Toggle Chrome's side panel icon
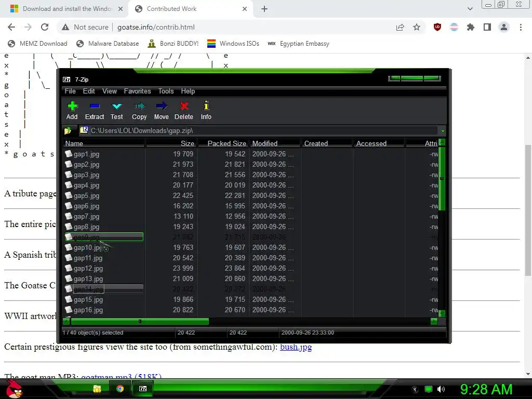The image size is (532, 399). [487, 27]
